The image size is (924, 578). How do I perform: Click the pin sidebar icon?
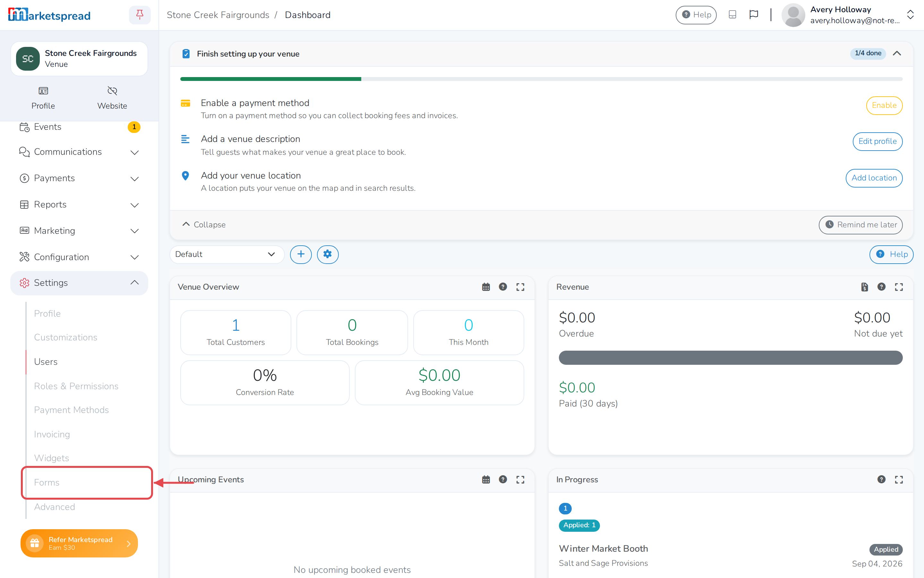(140, 15)
